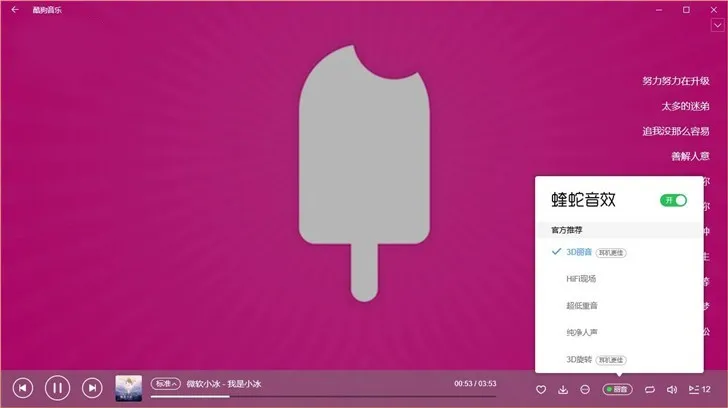This screenshot has width=728, height=408.
Task: Open the volume speaker control
Action: point(672,389)
